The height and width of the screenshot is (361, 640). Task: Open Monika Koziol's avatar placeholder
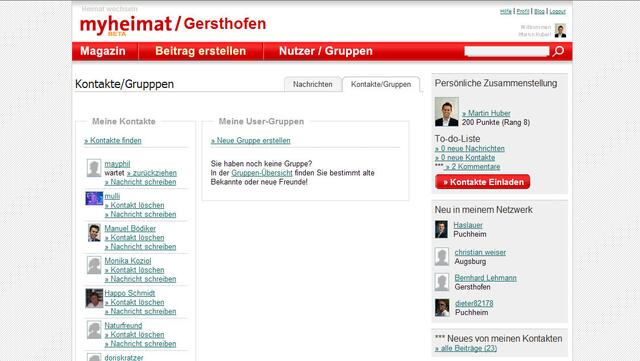point(94,265)
